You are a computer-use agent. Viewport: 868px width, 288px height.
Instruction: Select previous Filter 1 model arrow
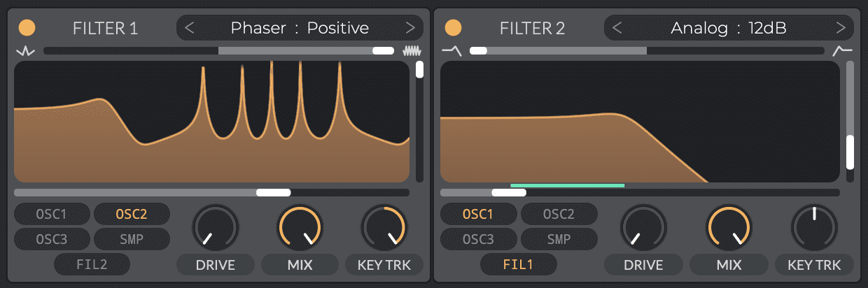pos(189,28)
